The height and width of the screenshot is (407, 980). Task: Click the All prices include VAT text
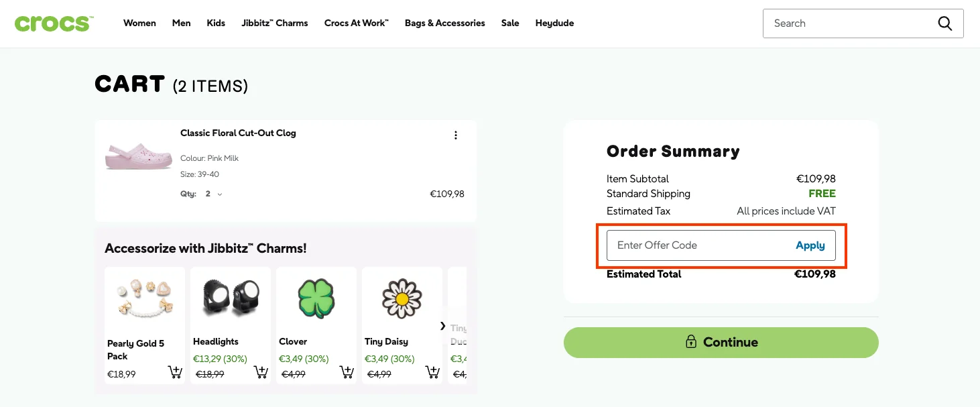[x=786, y=211]
